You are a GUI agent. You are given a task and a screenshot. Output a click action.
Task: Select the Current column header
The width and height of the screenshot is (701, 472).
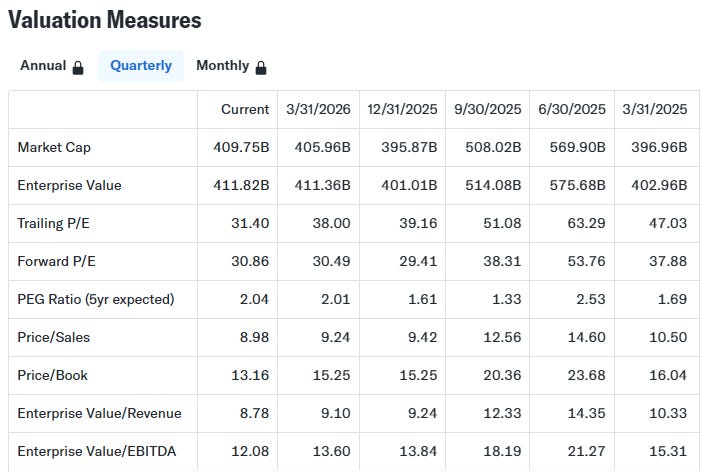point(245,110)
